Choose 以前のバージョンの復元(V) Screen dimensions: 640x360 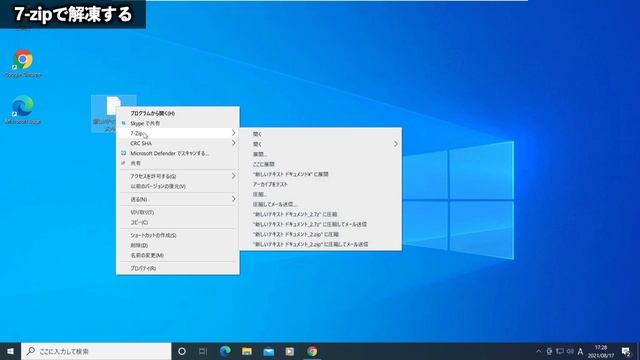pos(178,186)
